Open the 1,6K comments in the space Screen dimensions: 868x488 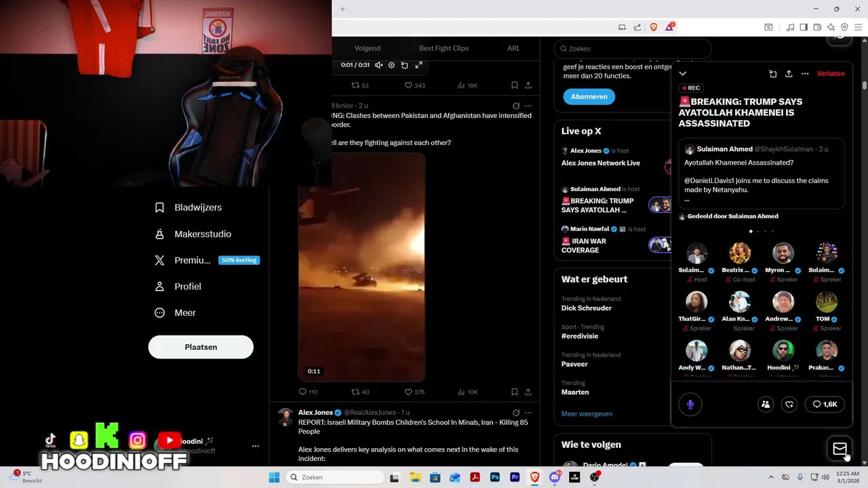tap(825, 405)
